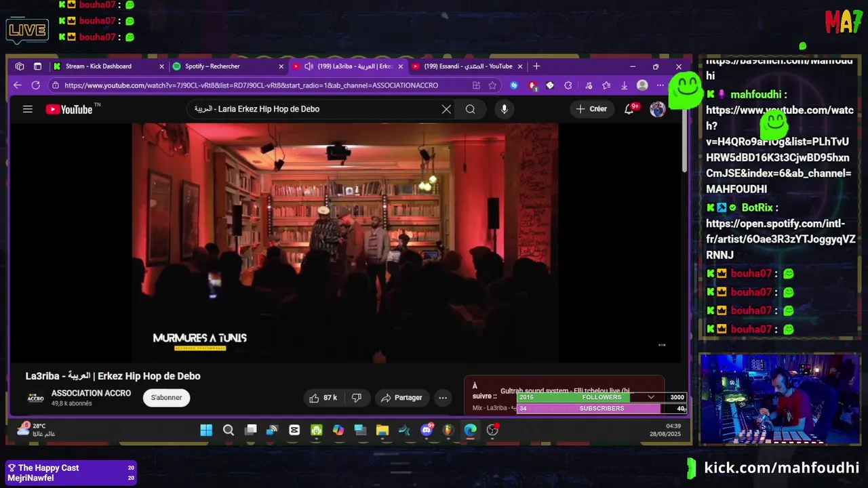Open the taskbar clock showing 04:39
The width and height of the screenshot is (868, 488).
(665, 430)
